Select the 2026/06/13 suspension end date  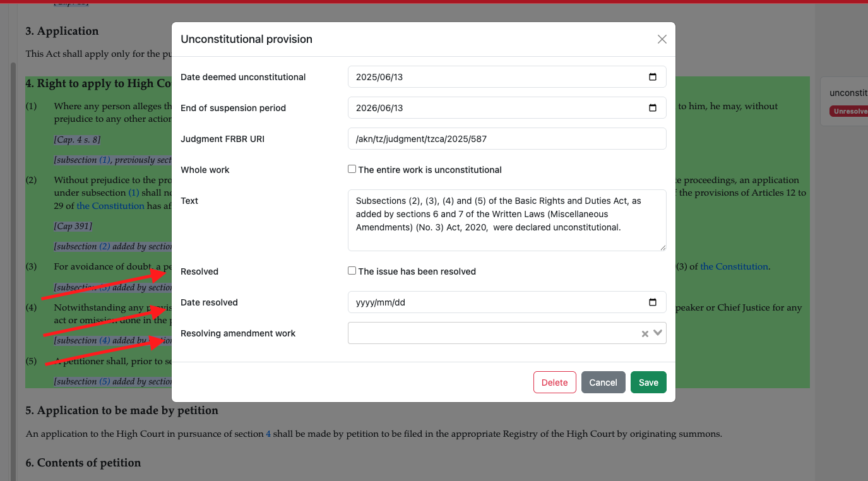coord(379,108)
